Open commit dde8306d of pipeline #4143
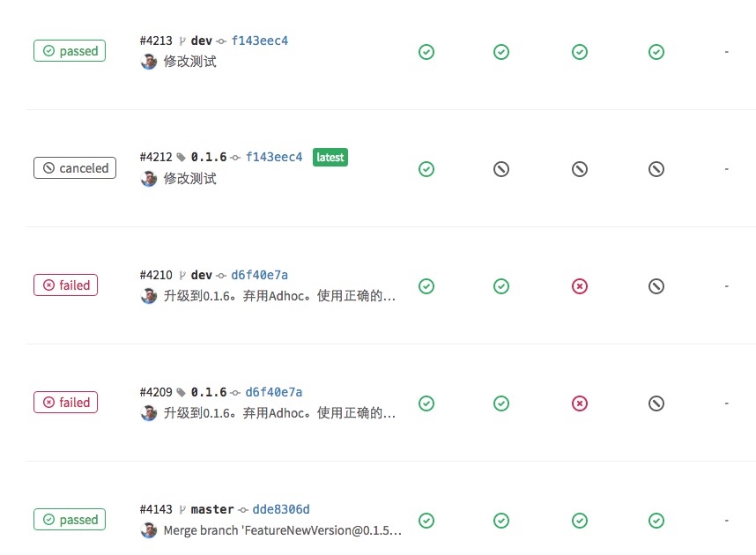Screen dimensions: 756x555 (280, 508)
